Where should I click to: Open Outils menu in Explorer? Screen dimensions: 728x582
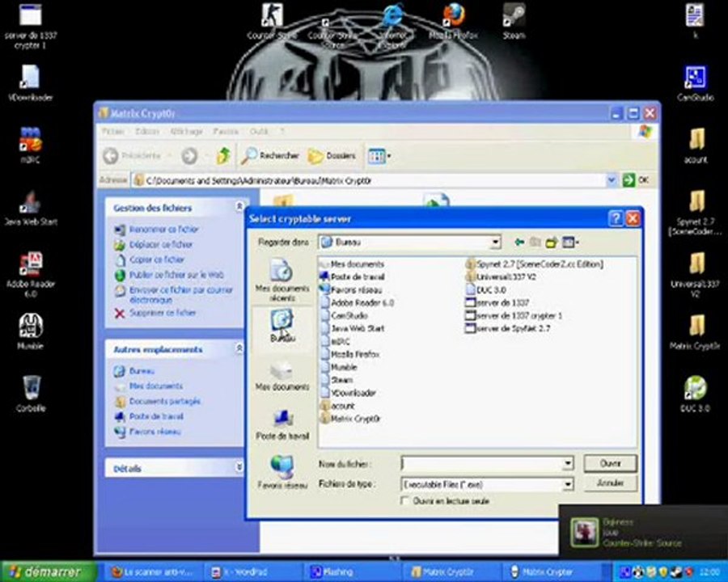[x=259, y=131]
